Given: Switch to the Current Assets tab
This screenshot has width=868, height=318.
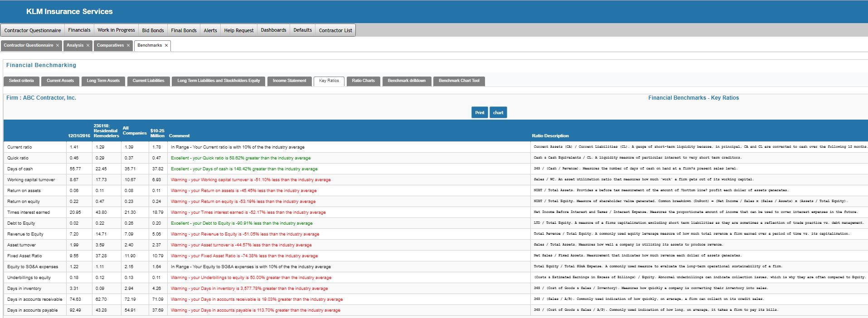Looking at the screenshot, I should click(60, 81).
